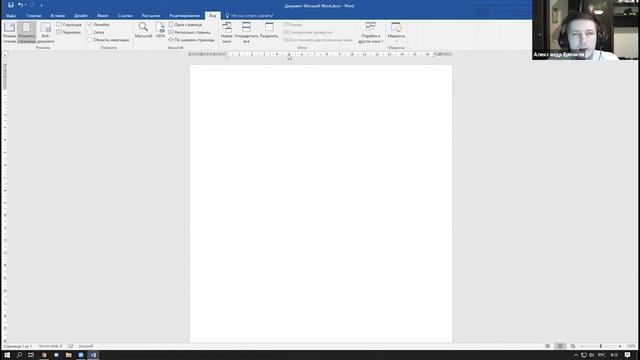Switch to the Рассылки ribbon tab
640x360 pixels.
(151, 16)
